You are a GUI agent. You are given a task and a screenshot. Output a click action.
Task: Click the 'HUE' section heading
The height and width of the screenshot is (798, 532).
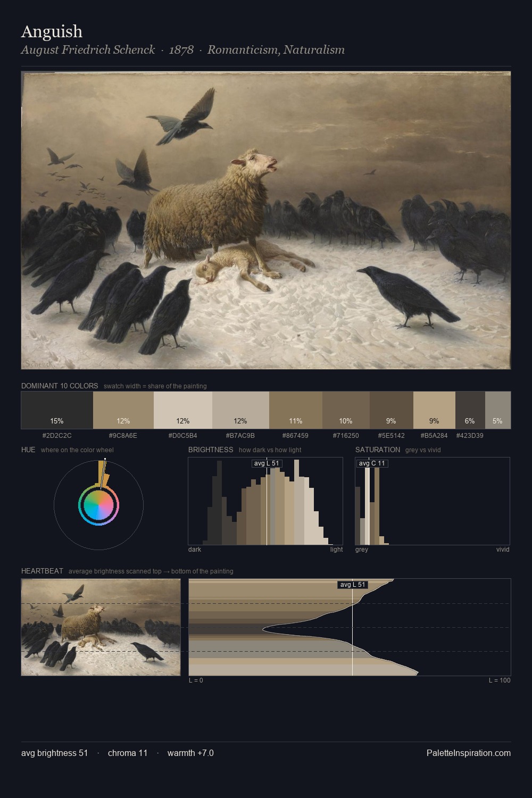pyautogui.click(x=28, y=450)
